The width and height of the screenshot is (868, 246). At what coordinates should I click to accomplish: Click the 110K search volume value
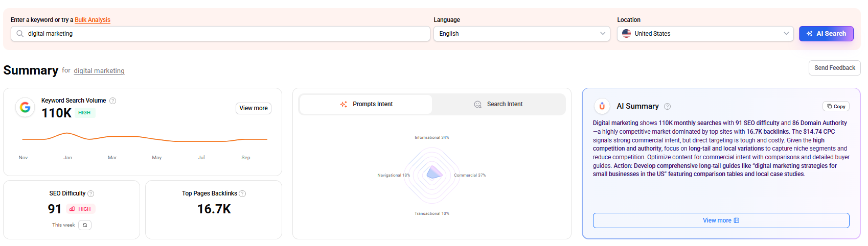click(57, 113)
